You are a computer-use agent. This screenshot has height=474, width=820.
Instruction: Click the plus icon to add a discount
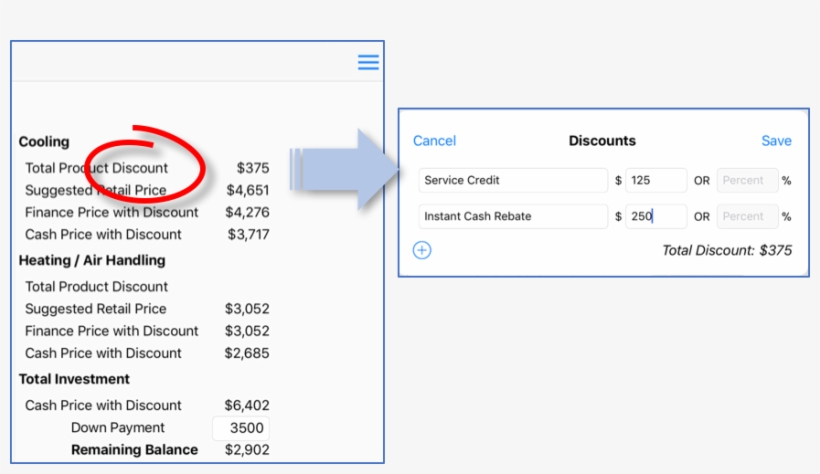(422, 250)
